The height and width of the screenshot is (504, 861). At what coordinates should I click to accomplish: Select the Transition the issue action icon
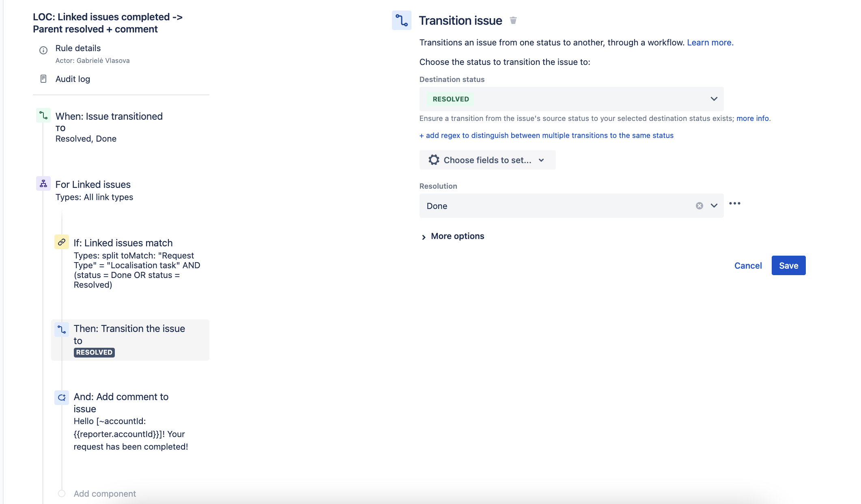coord(62,329)
